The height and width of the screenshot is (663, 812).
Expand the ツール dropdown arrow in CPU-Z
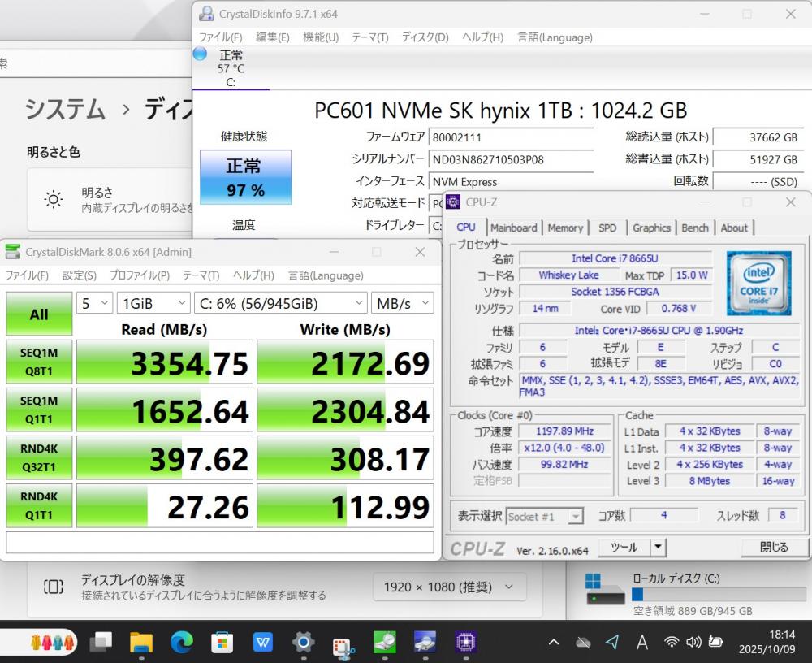point(658,548)
